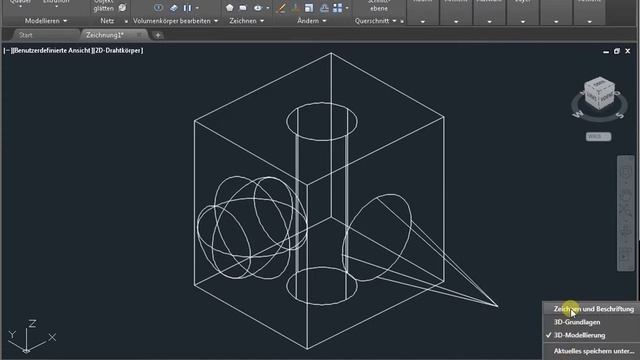The width and height of the screenshot is (640, 360).
Task: Minimize the drawing viewport
Action: [x=606, y=51]
